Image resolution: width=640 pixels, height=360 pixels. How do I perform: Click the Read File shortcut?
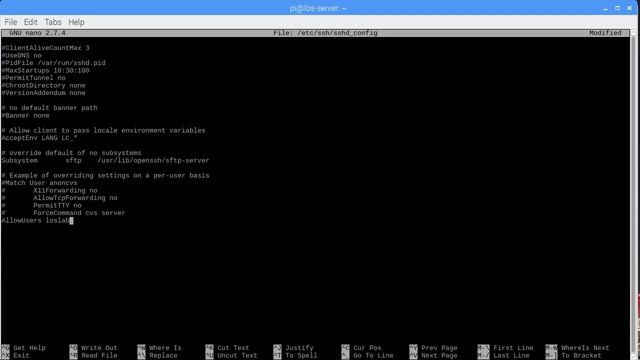tap(93, 356)
